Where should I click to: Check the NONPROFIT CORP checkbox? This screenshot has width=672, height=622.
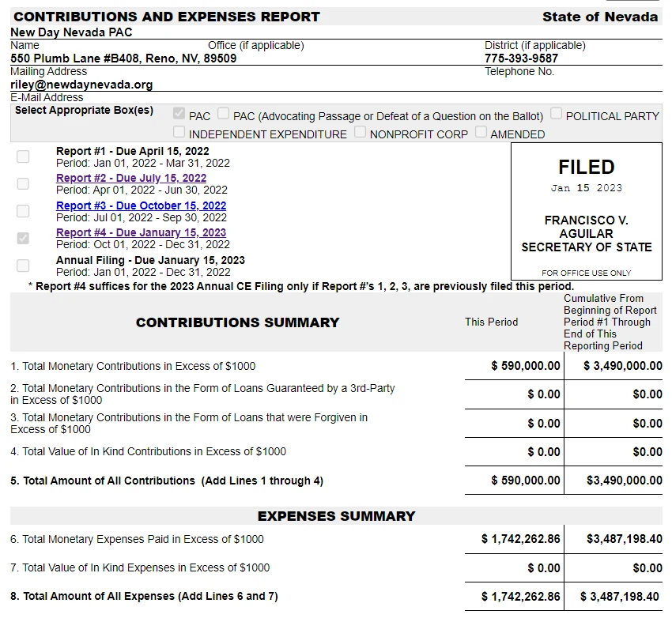[360, 132]
